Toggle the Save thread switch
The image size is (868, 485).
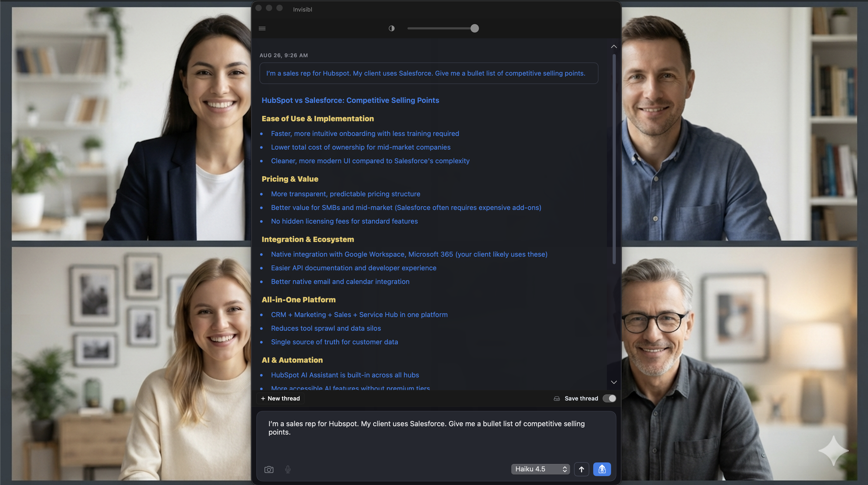pyautogui.click(x=609, y=398)
